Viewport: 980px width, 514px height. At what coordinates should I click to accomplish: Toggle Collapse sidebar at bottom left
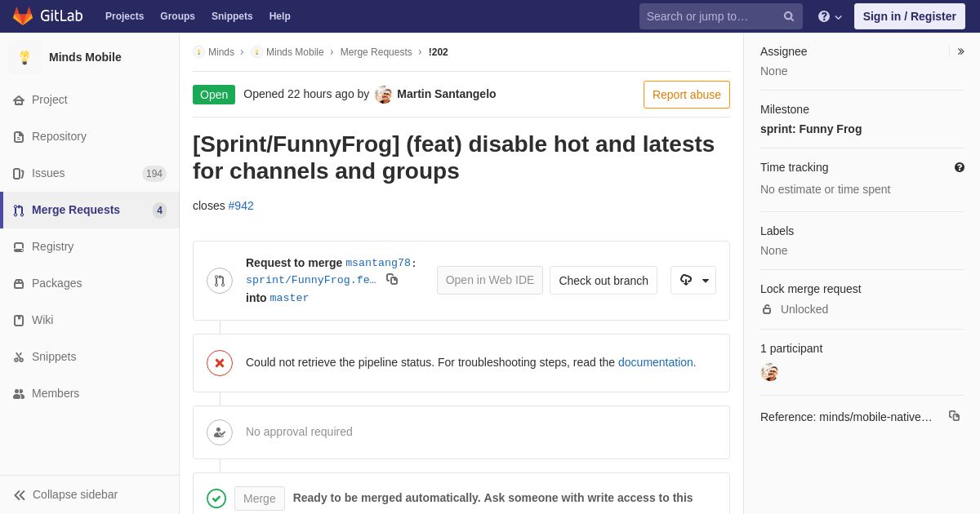[65, 494]
